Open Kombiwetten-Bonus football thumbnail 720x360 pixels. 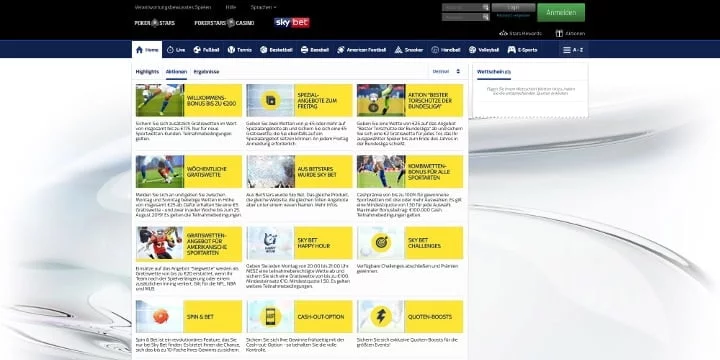pyautogui.click(x=381, y=172)
